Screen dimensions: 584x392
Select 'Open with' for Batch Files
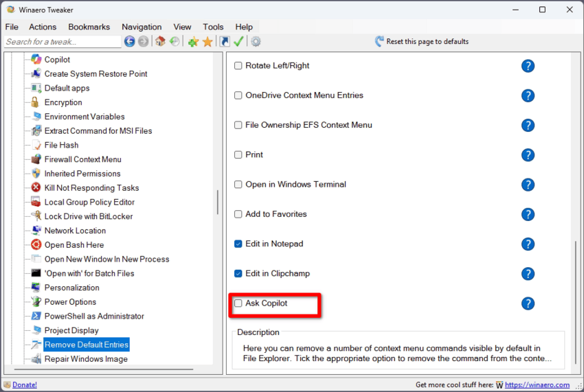pyautogui.click(x=89, y=273)
